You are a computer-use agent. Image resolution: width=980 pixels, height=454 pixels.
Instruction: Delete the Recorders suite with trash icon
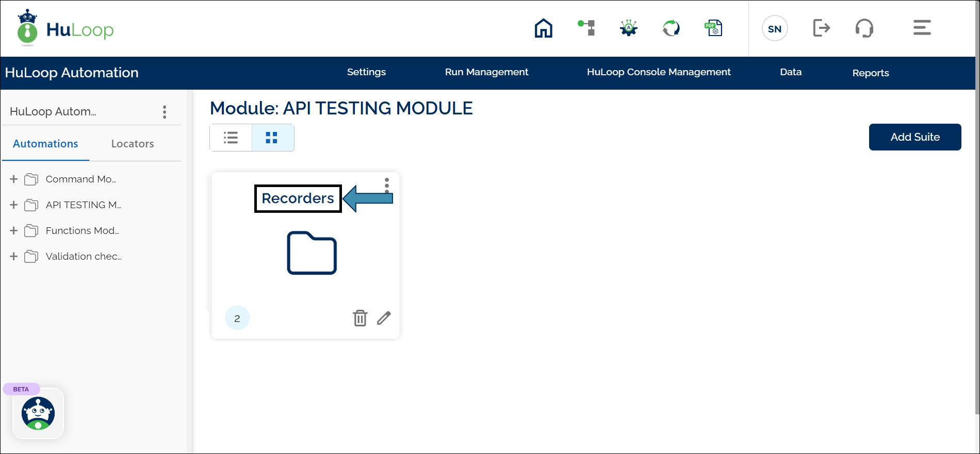pyautogui.click(x=360, y=318)
